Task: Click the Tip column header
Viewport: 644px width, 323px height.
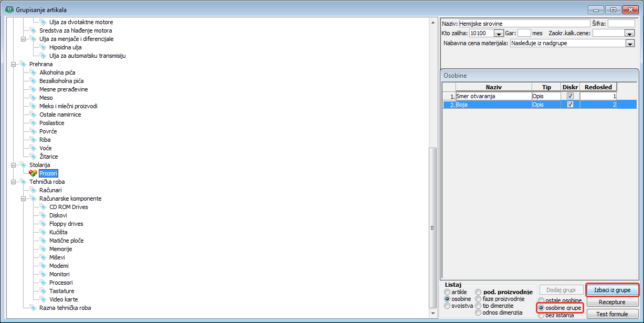Action: pyautogui.click(x=546, y=87)
